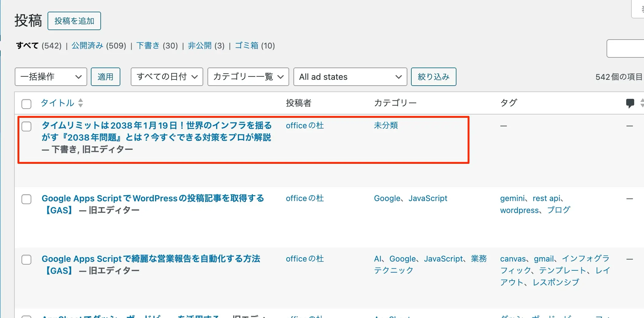Image resolution: width=644 pixels, height=318 pixels.
Task: Click the レイアウト tag
Action: (x=555, y=276)
